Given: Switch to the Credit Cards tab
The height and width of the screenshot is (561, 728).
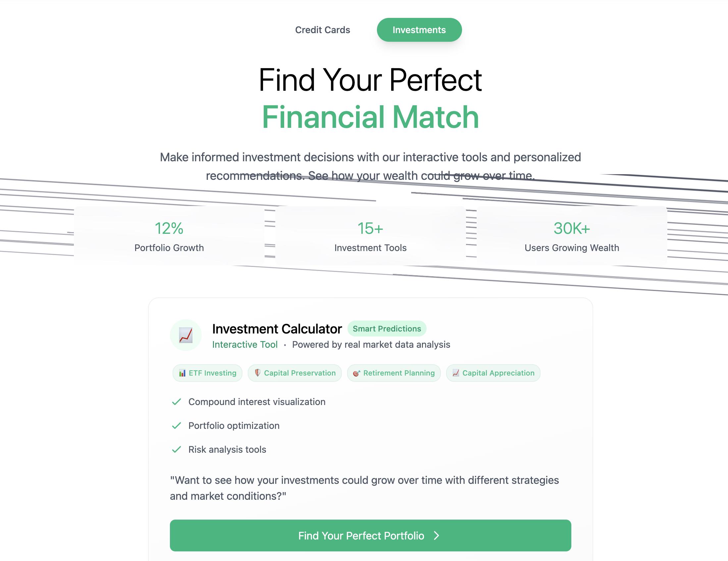Looking at the screenshot, I should [322, 30].
